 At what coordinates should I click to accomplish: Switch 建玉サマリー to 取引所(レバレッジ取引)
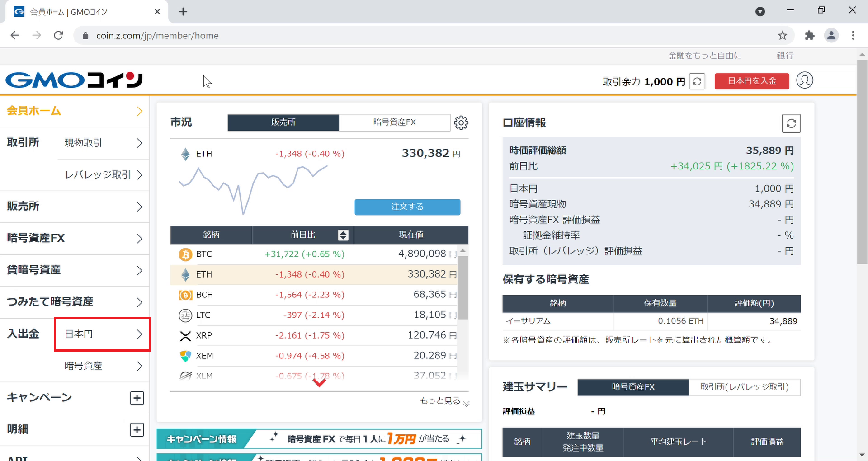pyautogui.click(x=744, y=387)
